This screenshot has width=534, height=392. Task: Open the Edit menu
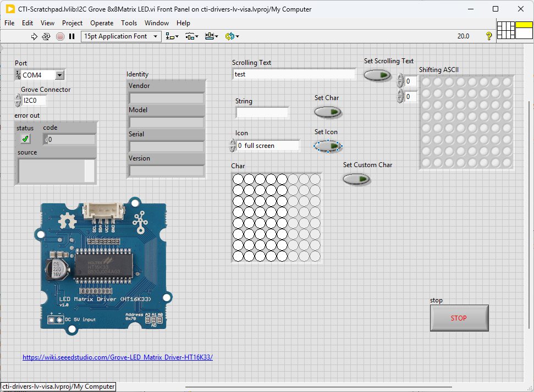click(x=27, y=23)
